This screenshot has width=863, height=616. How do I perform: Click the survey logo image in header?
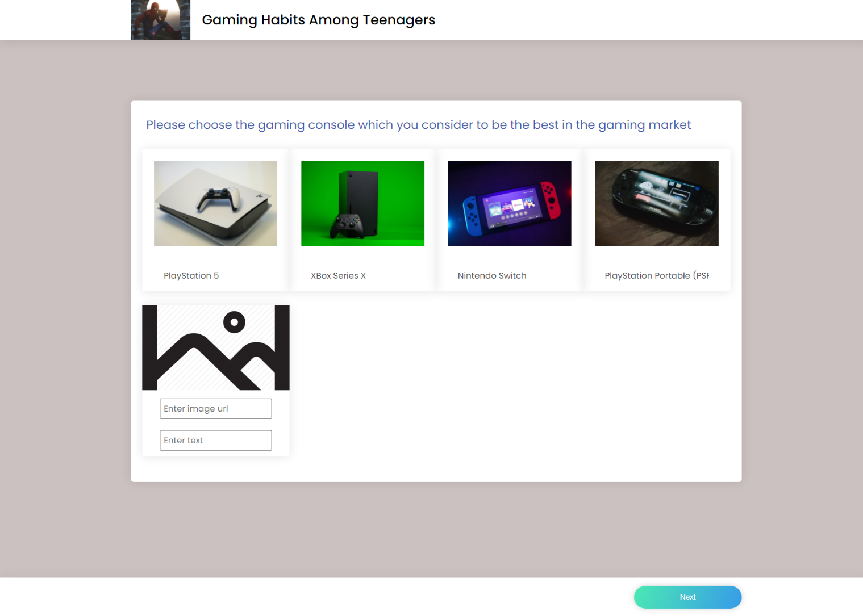(160, 20)
